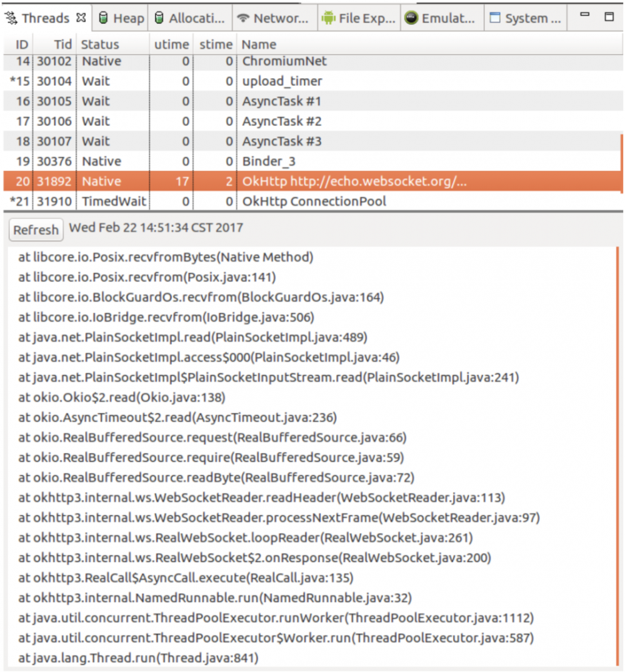Switch to the System tab

click(x=525, y=18)
